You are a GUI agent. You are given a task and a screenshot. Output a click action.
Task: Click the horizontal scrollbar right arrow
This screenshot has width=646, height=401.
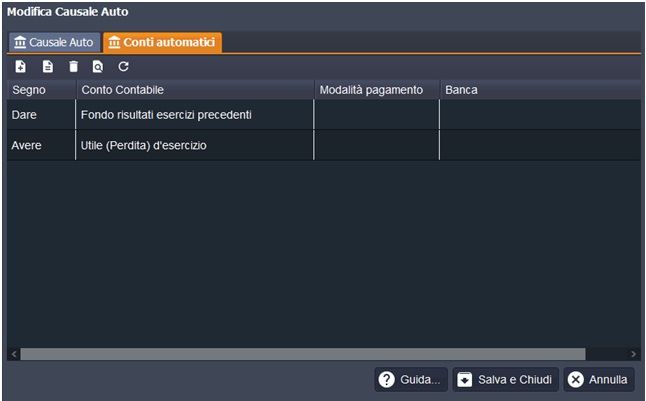pos(633,354)
